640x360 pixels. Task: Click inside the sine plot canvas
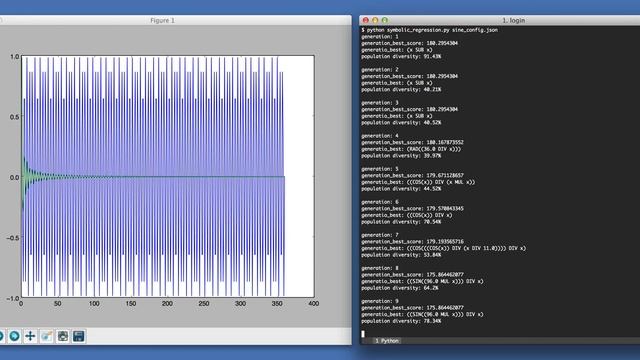coord(168,176)
